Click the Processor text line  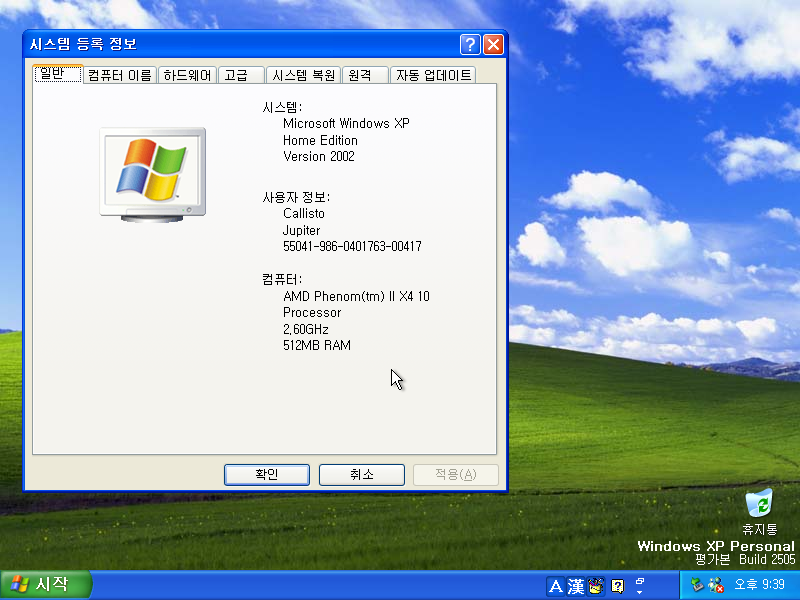pyautogui.click(x=312, y=313)
